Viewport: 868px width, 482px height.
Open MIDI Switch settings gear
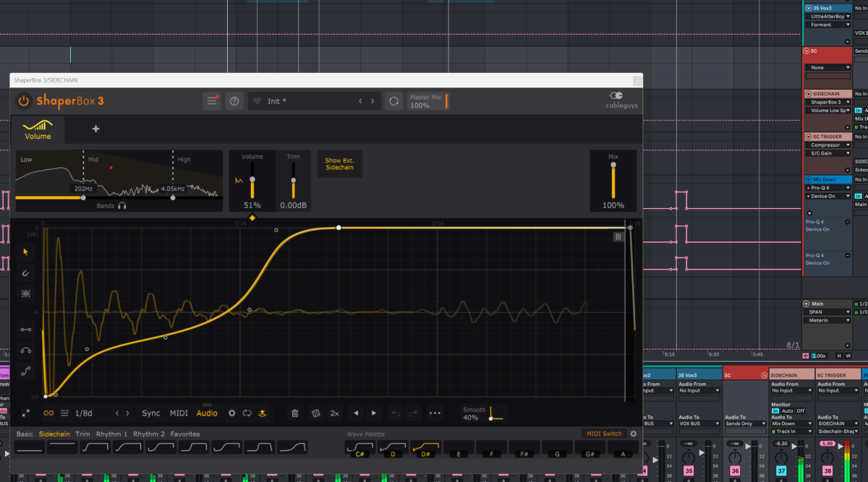pyautogui.click(x=634, y=434)
